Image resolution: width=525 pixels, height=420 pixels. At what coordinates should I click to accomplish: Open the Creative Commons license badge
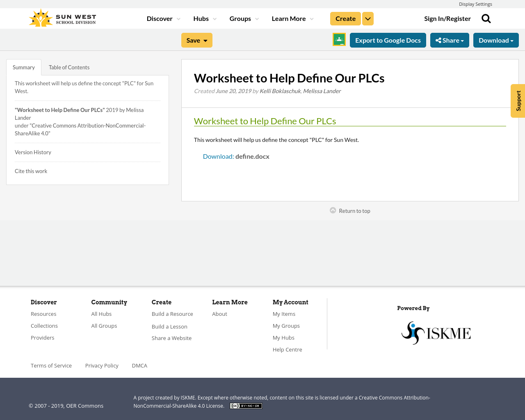click(246, 405)
